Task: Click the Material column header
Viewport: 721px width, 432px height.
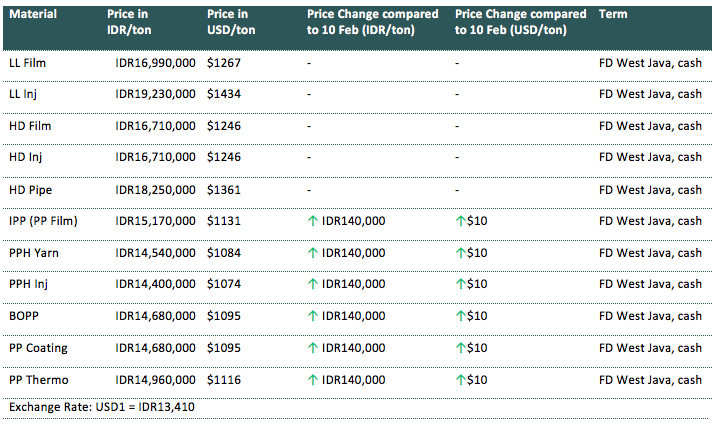Action: point(32,14)
